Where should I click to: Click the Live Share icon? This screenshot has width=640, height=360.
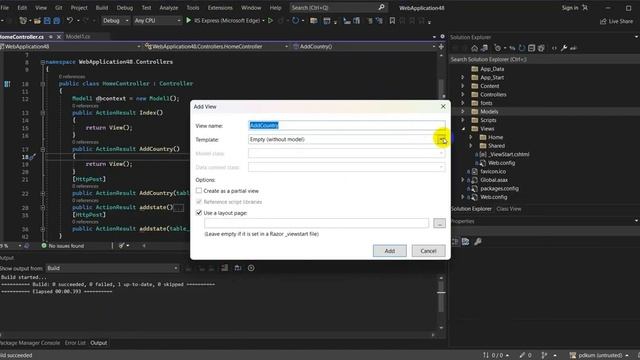[x=603, y=21]
